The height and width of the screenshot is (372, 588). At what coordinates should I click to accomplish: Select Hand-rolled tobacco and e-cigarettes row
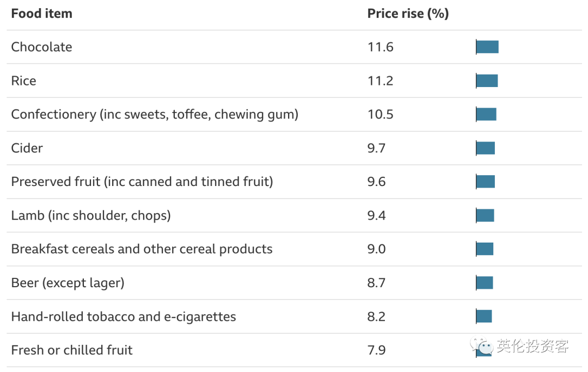tap(124, 317)
